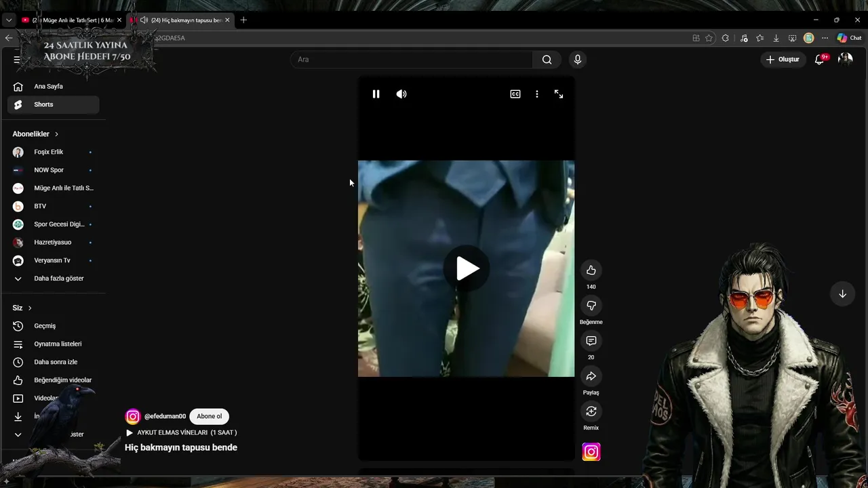
Task: Go to the next Short with down arrow
Action: (842, 294)
